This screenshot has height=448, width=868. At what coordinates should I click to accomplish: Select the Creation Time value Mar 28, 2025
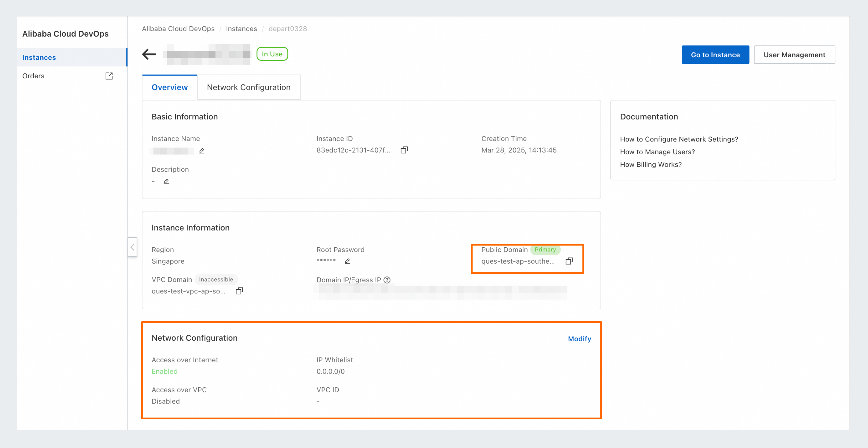click(519, 150)
